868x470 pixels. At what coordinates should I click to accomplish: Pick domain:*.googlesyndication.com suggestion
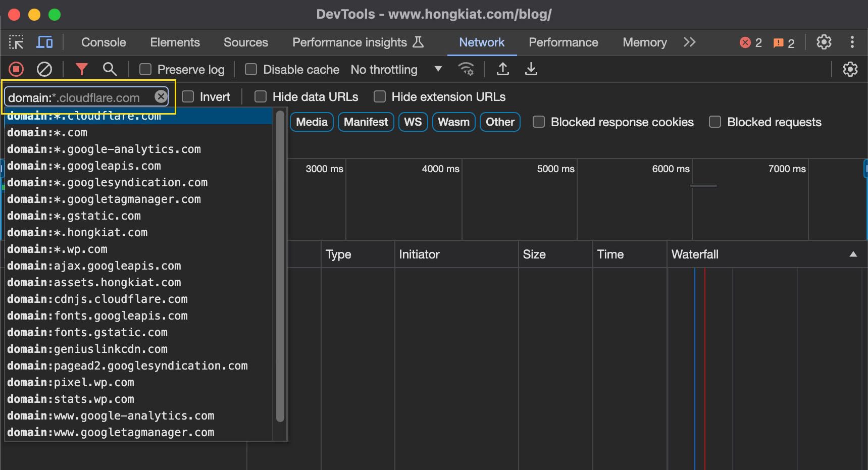point(139,182)
